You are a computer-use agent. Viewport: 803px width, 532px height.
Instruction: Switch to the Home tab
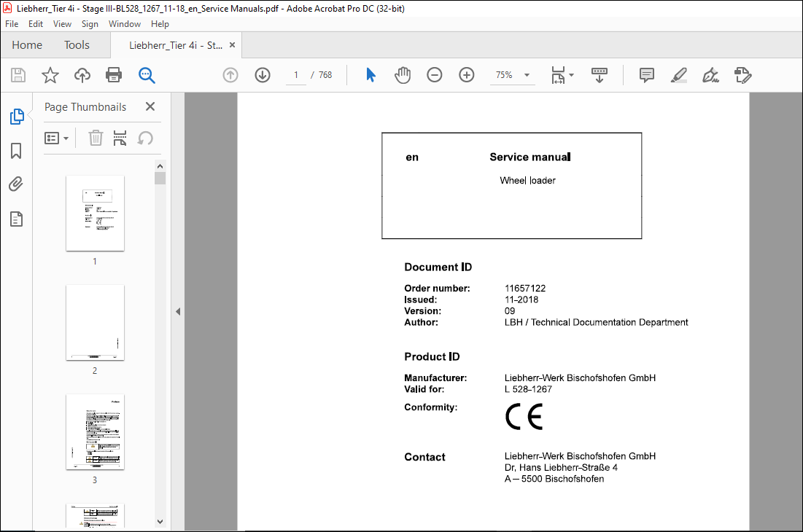(27, 45)
